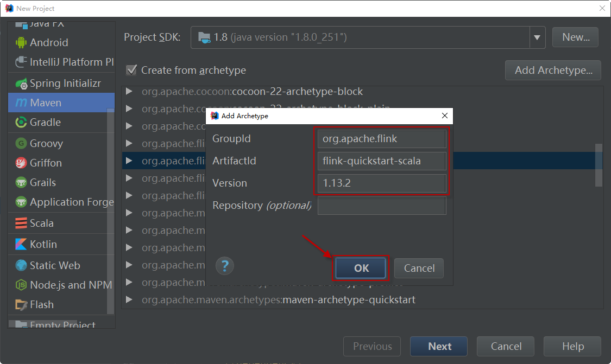611x364 pixels.
Task: Open the Project SDK dropdown arrow
Action: [537, 37]
